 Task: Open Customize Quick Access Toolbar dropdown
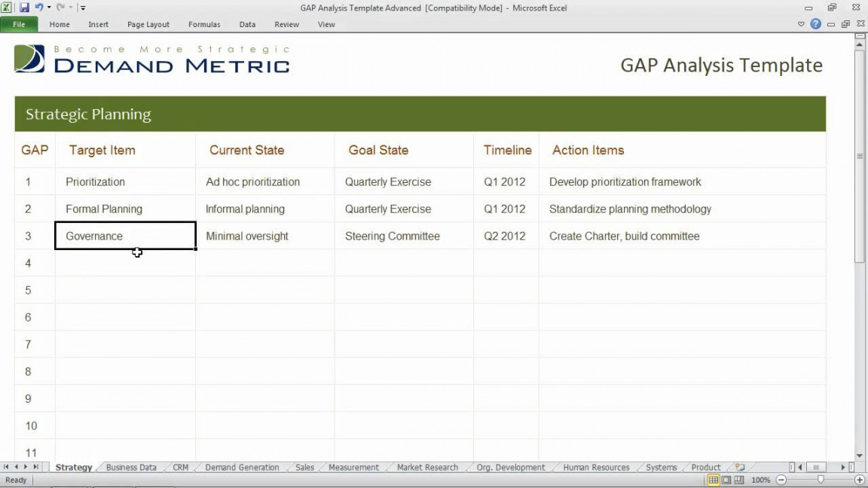pyautogui.click(x=83, y=8)
